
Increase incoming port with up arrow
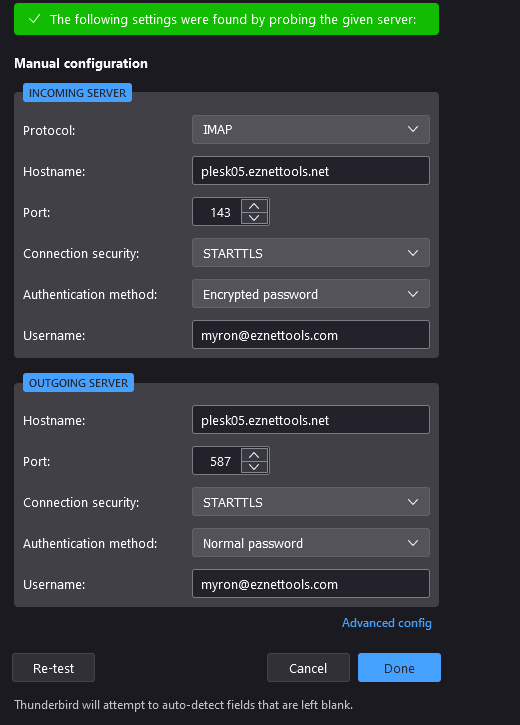pyautogui.click(x=254, y=206)
